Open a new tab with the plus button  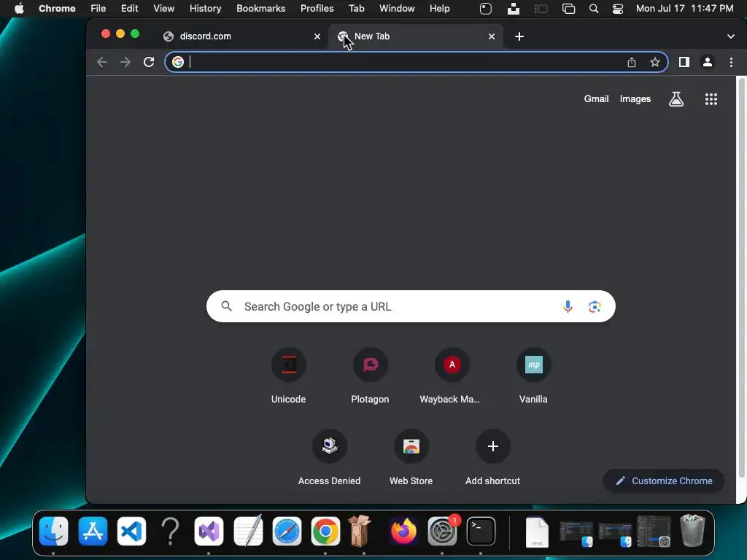(x=519, y=36)
